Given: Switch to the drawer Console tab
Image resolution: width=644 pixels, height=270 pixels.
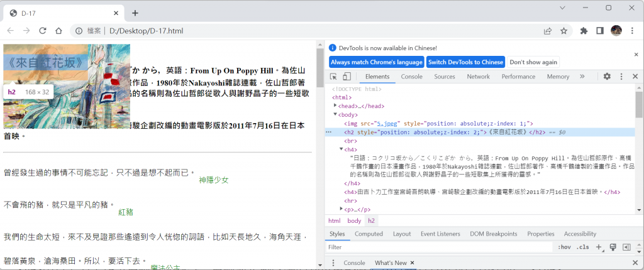Looking at the screenshot, I should tap(354, 262).
